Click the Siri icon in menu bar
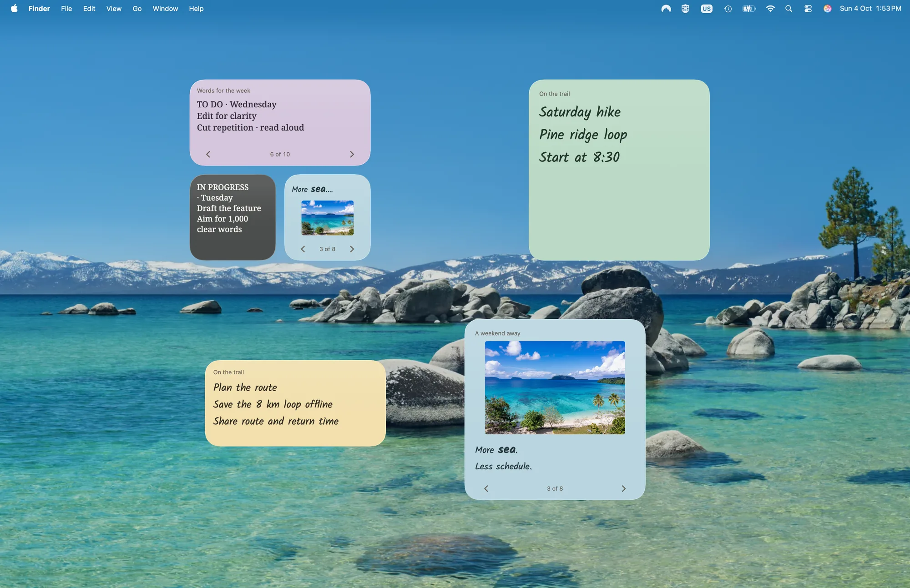The height and width of the screenshot is (588, 910). pos(828,8)
